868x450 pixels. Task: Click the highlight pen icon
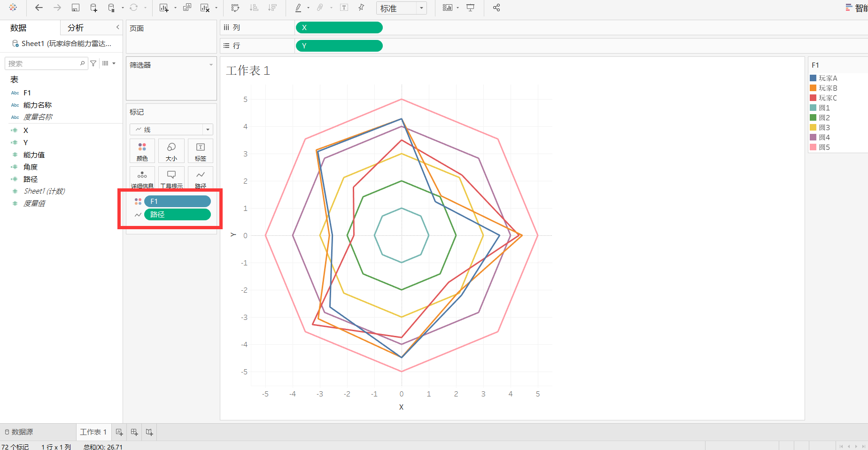pyautogui.click(x=298, y=8)
